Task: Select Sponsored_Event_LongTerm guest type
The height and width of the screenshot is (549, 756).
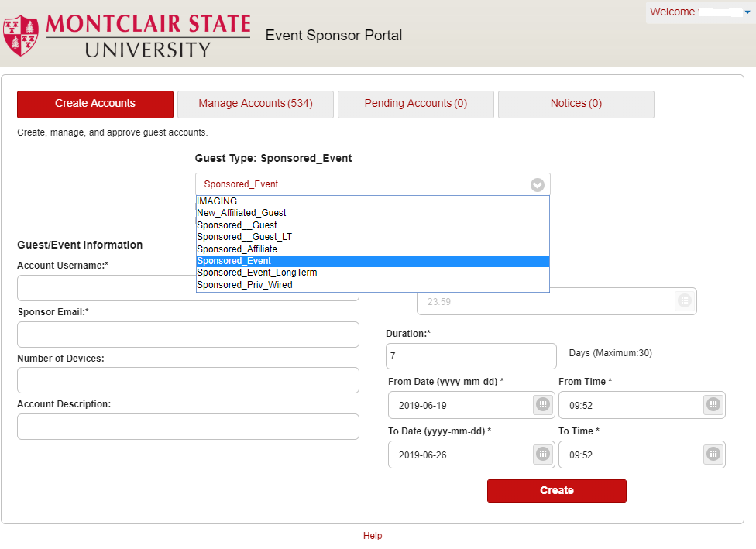Action: (257, 273)
